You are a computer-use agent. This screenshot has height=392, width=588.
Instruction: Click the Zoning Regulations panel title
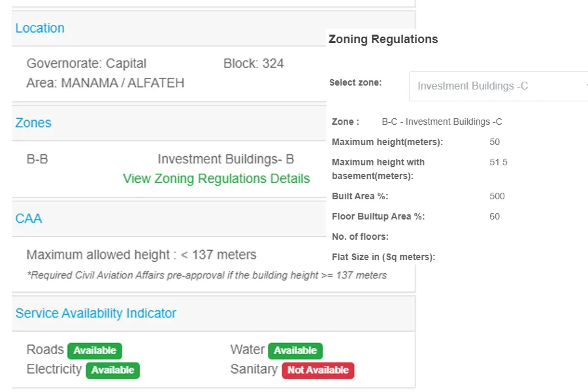(x=383, y=39)
